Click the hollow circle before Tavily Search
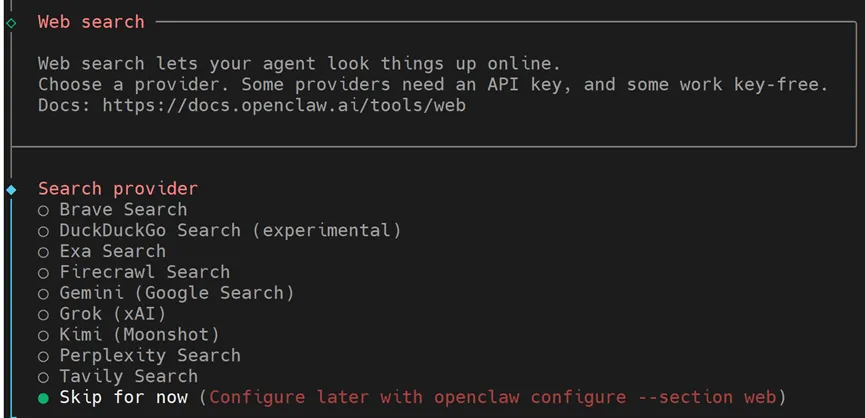 (43, 377)
